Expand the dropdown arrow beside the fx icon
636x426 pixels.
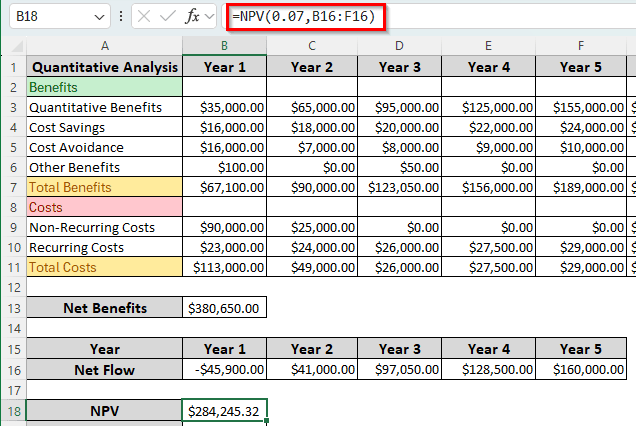point(209,17)
